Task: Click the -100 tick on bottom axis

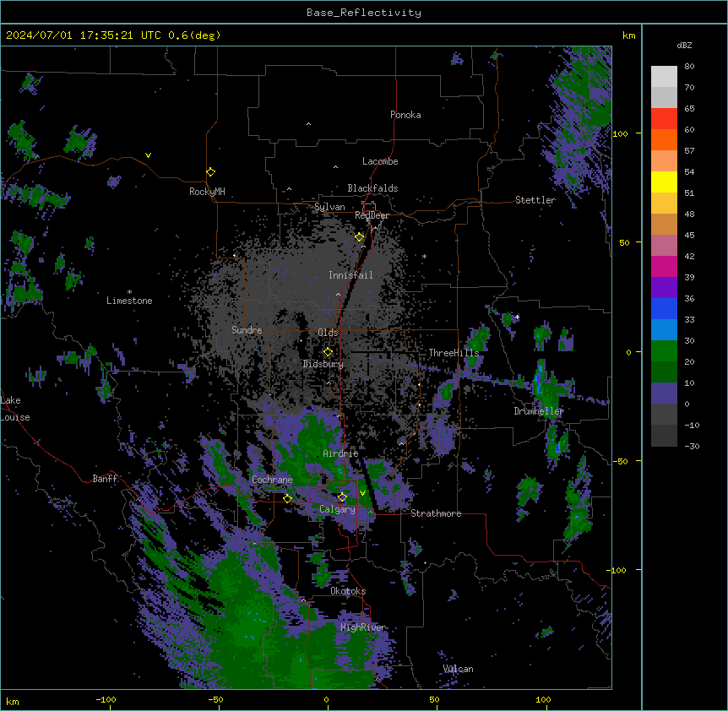Action: [106, 699]
